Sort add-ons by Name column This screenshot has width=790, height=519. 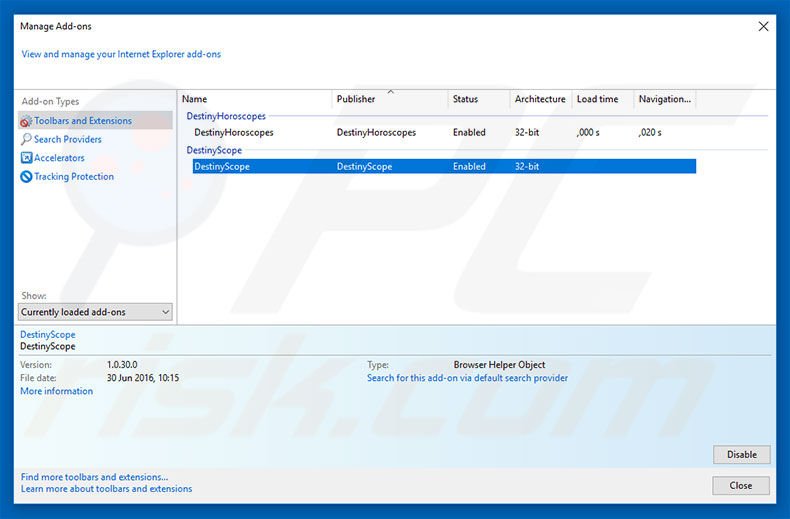[255, 99]
